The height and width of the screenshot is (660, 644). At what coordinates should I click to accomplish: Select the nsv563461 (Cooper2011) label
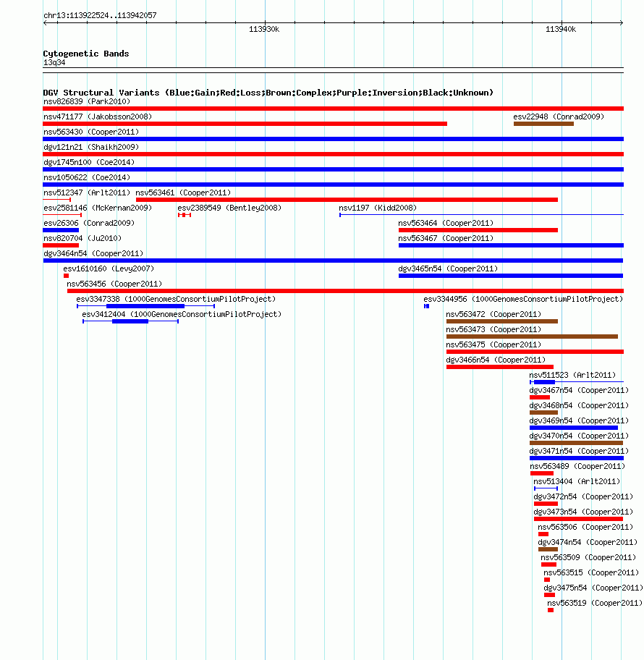(x=183, y=192)
